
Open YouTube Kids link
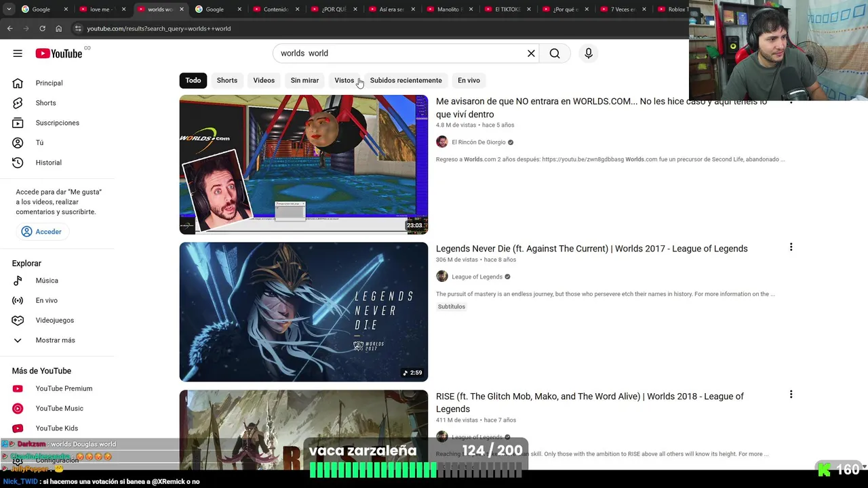click(x=57, y=428)
